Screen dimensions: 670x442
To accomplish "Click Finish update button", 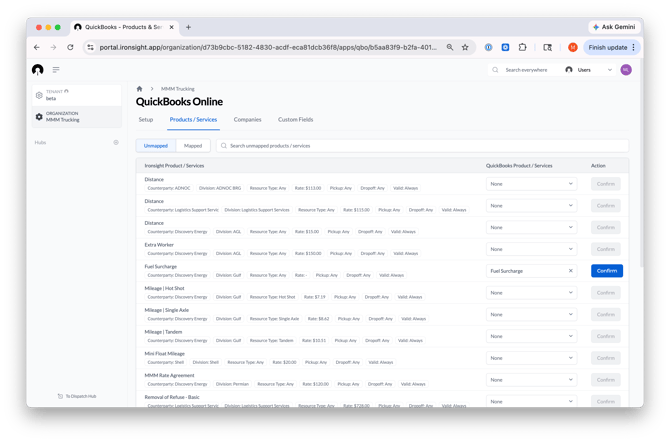I will (x=608, y=47).
